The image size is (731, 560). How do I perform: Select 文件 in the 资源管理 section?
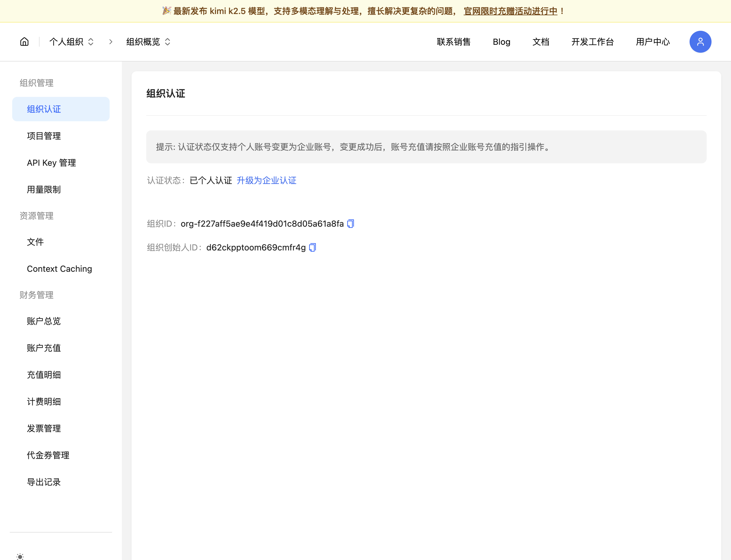coord(35,242)
